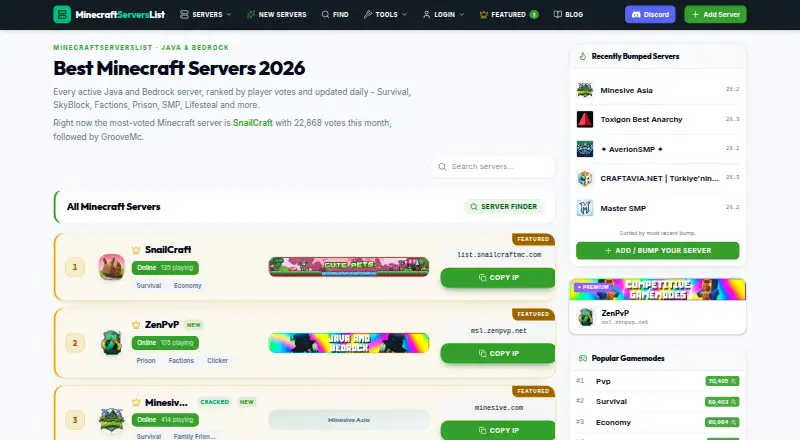This screenshot has width=800, height=440.
Task: Click the crown icon beside ZenPvP
Action: 136,325
